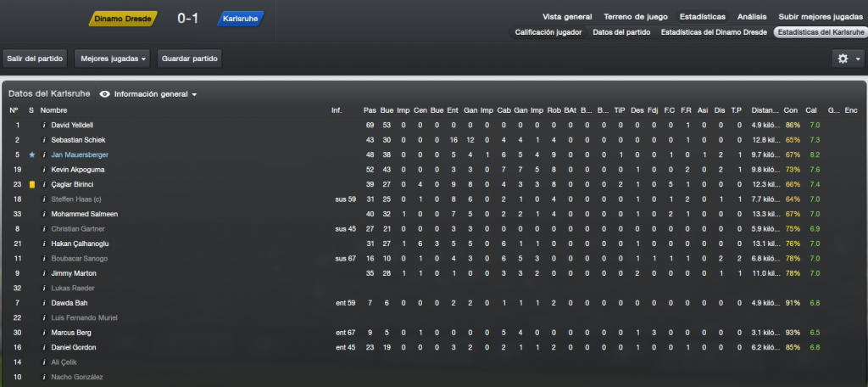Expand the arrow next to the gear
The image size is (868, 387).
pos(858,59)
